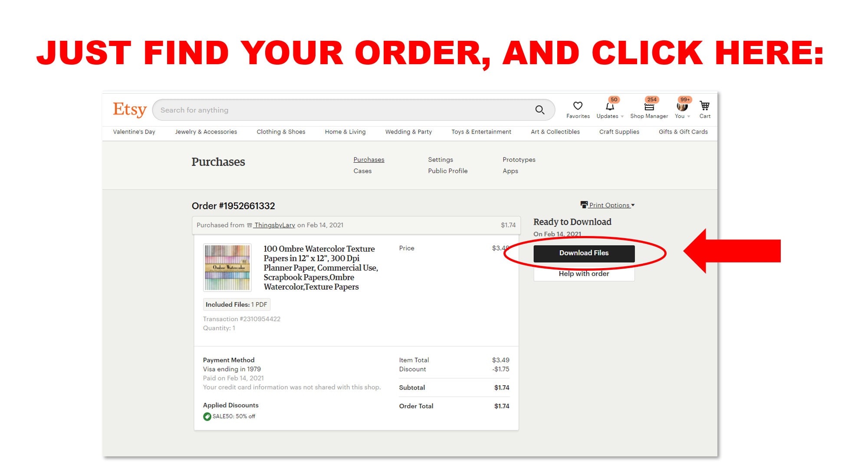
Task: Click the search magnifier icon
Action: click(539, 110)
